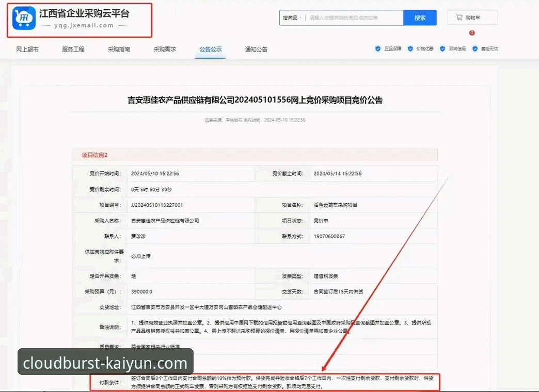
Task: Click the red cart count badge
Action: coord(472,32)
